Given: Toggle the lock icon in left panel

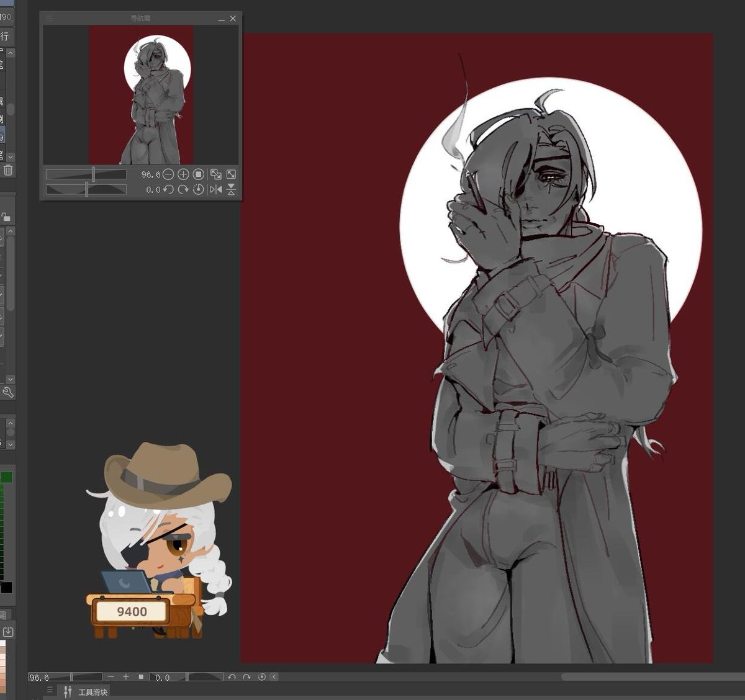Looking at the screenshot, I should 6,217.
